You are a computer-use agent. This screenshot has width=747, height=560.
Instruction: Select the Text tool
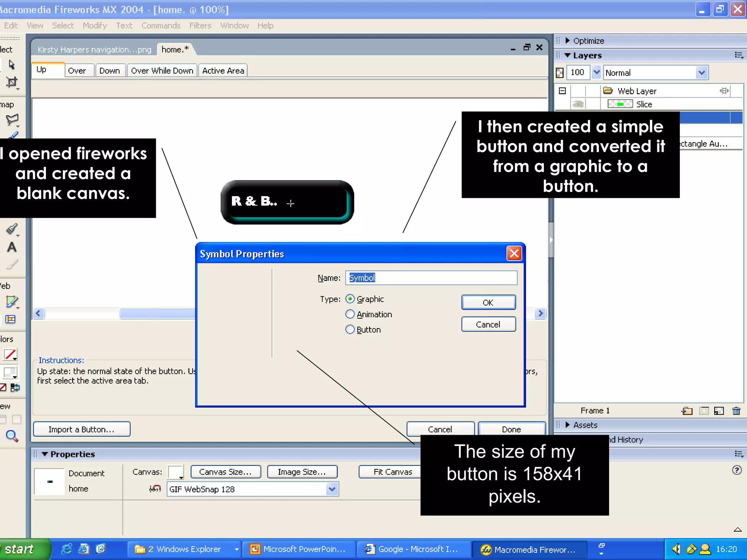pyautogui.click(x=12, y=247)
